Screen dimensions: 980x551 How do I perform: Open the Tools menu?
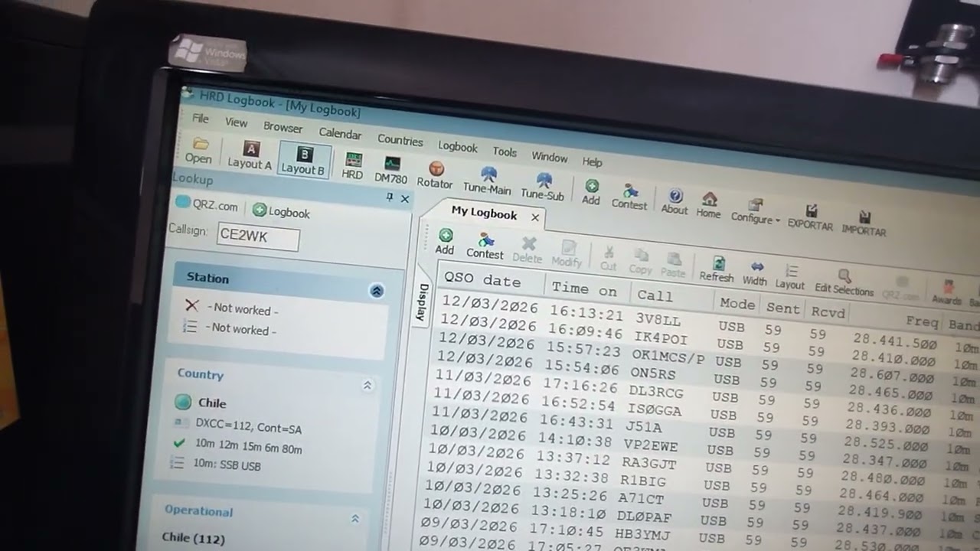[505, 152]
